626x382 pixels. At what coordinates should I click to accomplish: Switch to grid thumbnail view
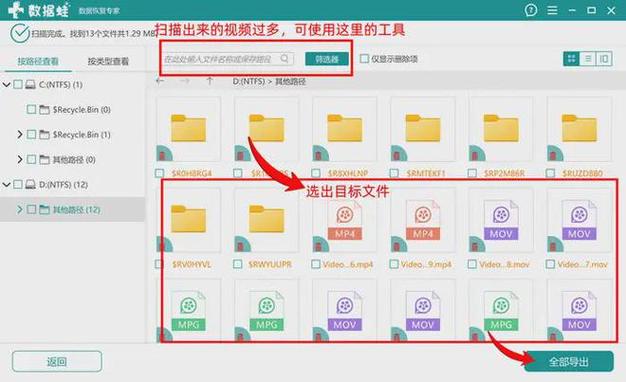point(571,59)
